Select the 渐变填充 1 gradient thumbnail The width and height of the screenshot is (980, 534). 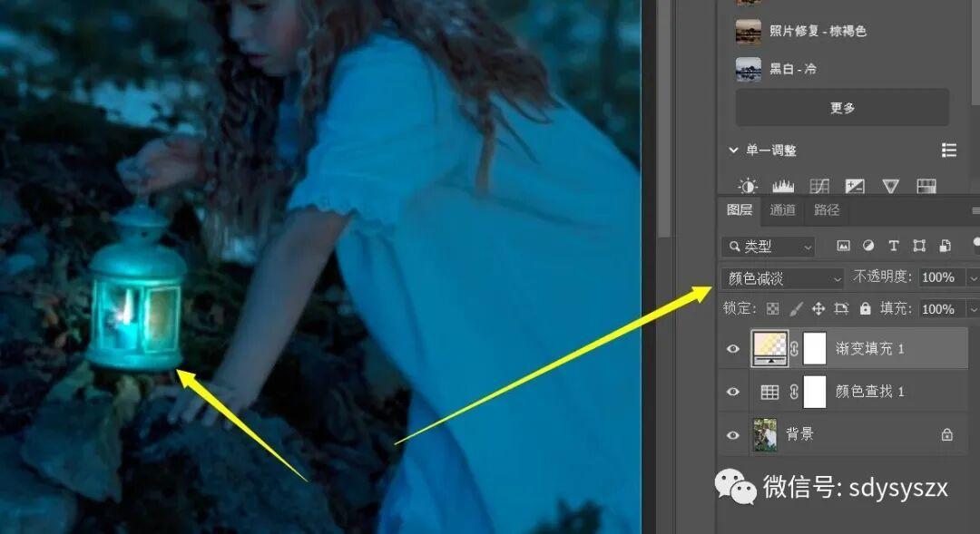click(769, 348)
